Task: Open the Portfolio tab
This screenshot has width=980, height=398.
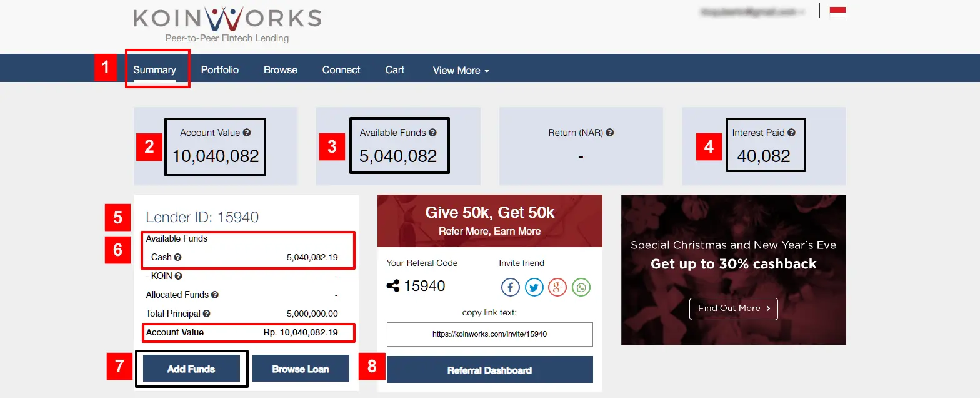Action: coord(220,70)
